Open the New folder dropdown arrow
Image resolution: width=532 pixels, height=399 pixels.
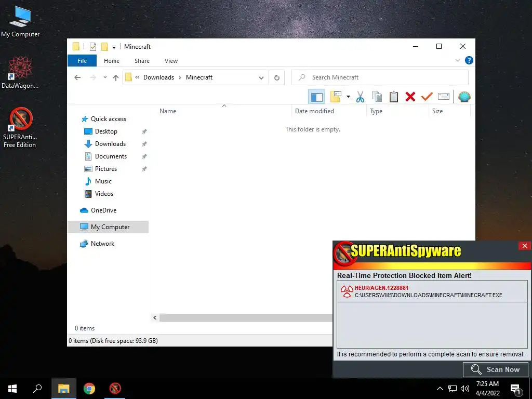click(348, 97)
